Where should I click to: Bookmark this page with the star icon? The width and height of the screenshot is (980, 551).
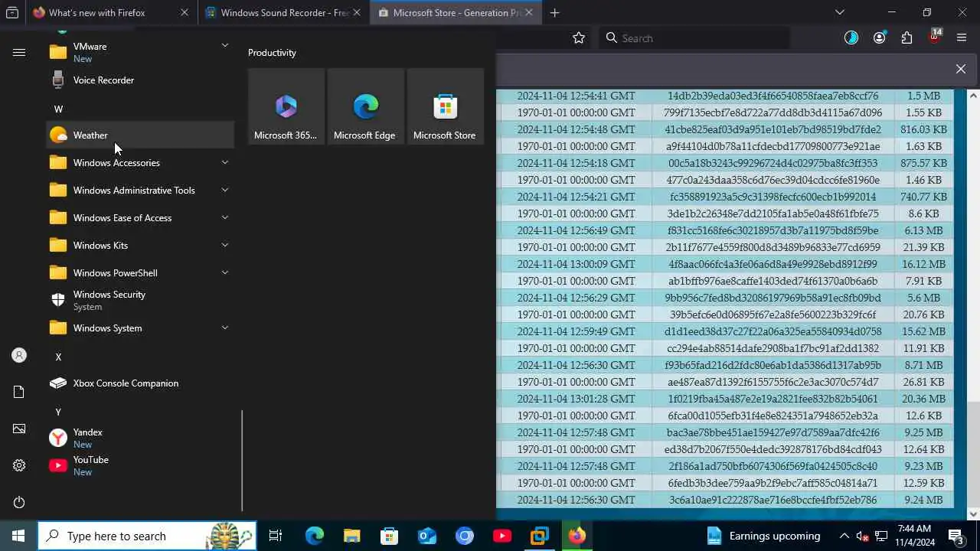point(579,38)
